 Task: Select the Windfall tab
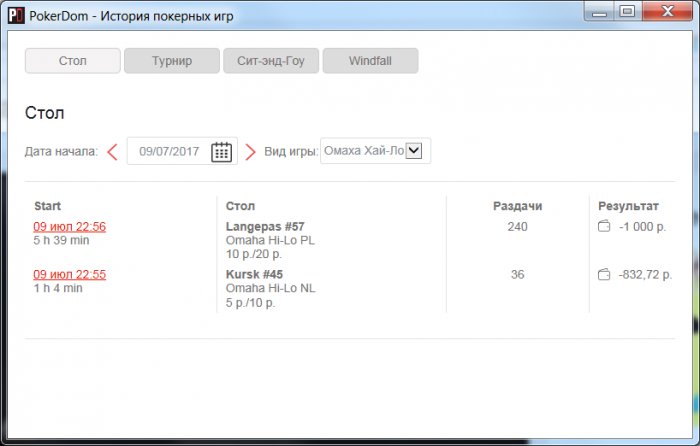click(x=371, y=61)
